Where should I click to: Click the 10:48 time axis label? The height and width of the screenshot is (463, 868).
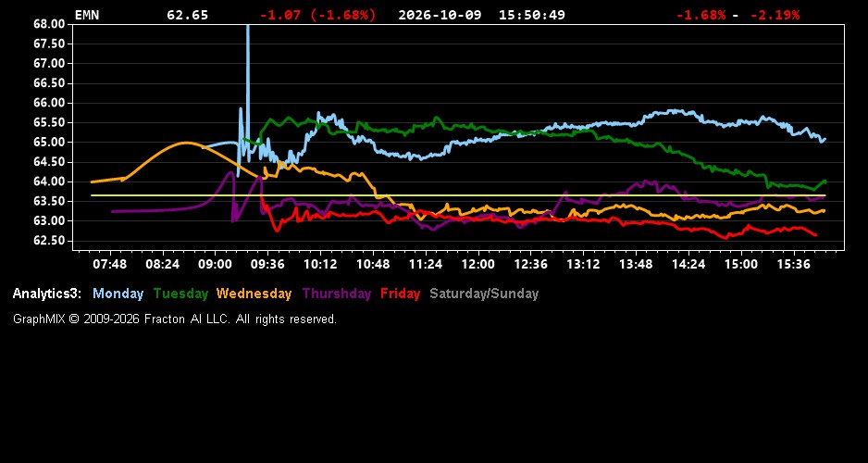[373, 264]
